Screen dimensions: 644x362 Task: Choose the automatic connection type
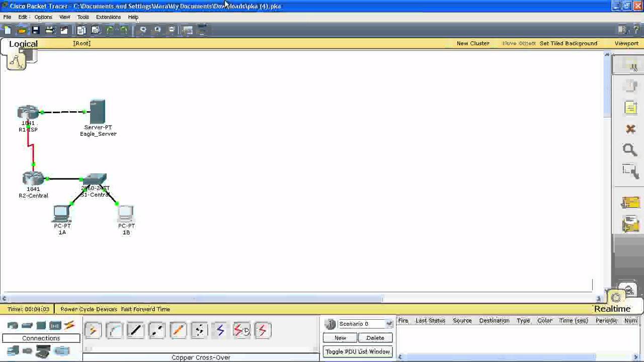93,330
